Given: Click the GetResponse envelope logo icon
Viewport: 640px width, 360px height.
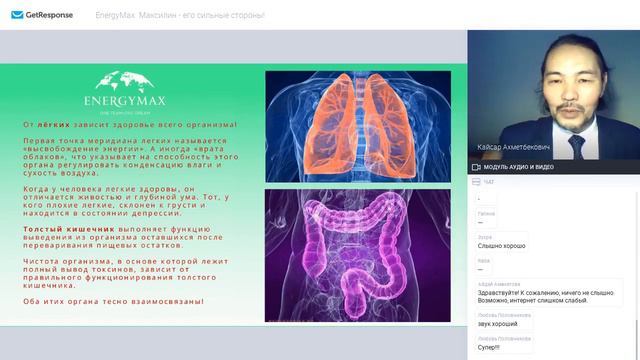Looking at the screenshot, I should (17, 15).
